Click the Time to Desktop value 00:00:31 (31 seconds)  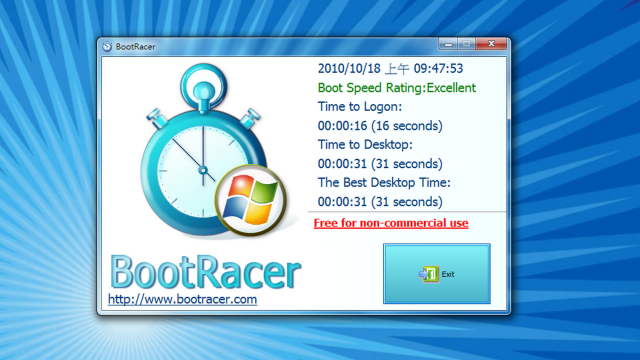pyautogui.click(x=380, y=164)
